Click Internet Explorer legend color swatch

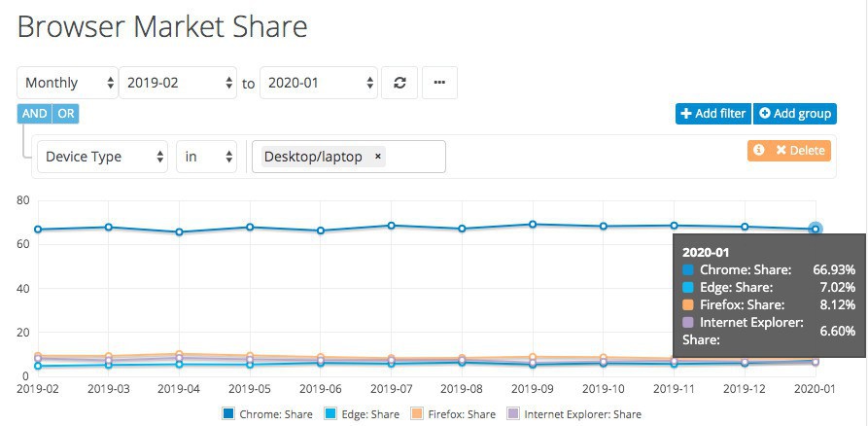pos(513,414)
